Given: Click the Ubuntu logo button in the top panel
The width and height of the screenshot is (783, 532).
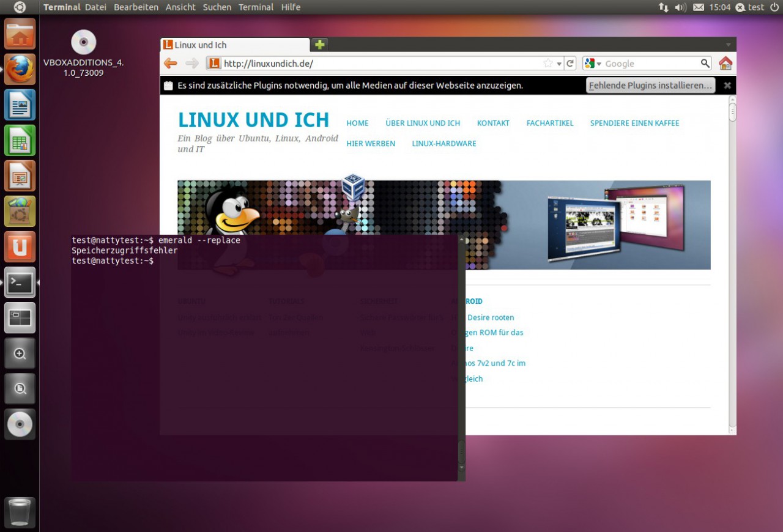Looking at the screenshot, I should click(x=20, y=7).
